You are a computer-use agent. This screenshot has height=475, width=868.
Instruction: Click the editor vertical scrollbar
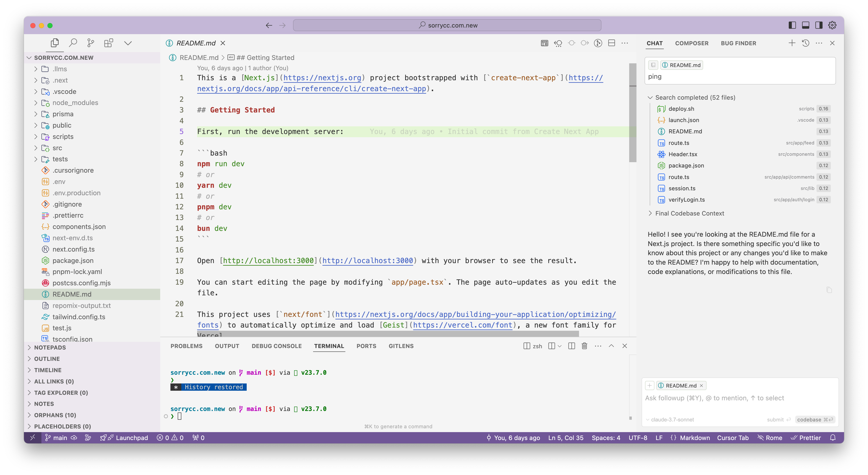(x=632, y=113)
